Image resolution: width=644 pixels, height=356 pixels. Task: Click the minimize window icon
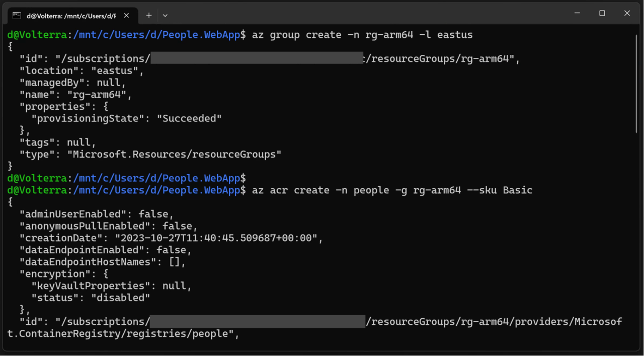point(577,13)
